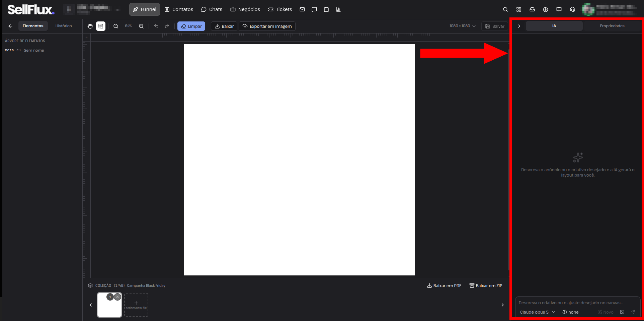
Task: Undo the last action
Action: (x=156, y=26)
